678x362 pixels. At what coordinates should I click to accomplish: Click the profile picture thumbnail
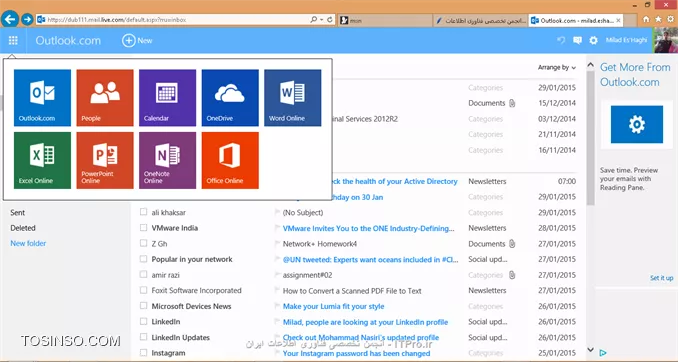pyautogui.click(x=666, y=40)
